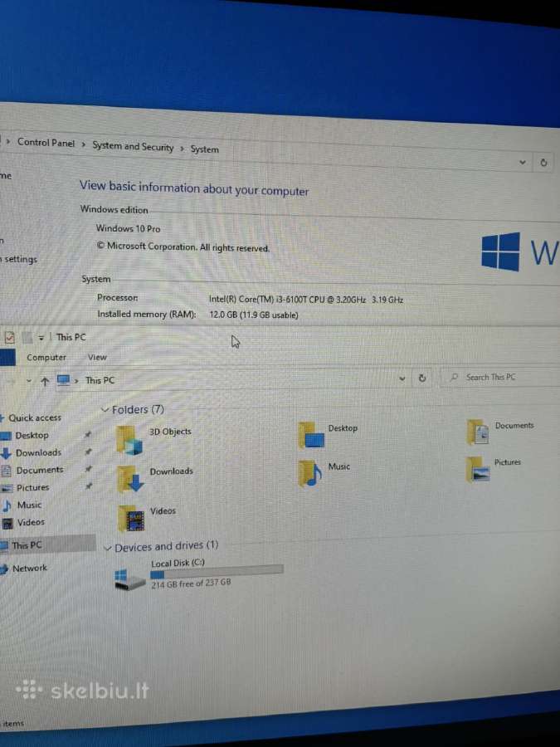Click This PC in the Explorer address bar
The height and width of the screenshot is (747, 560).
tap(100, 380)
